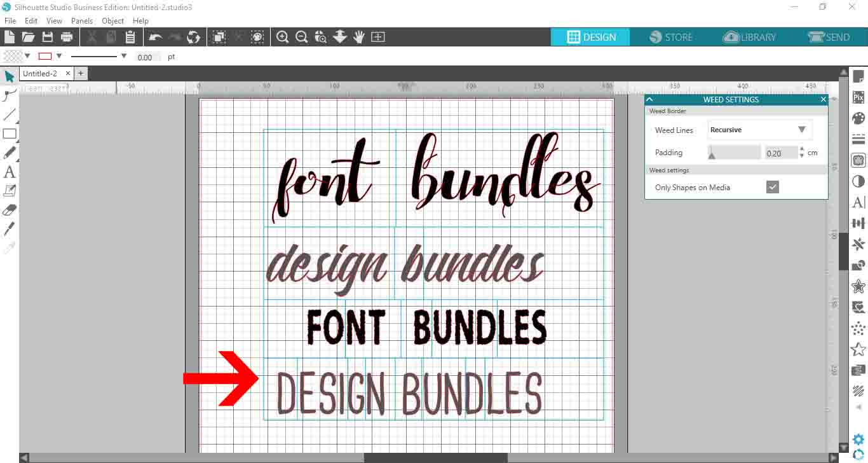Screen dimensions: 868x463
Task: Open the Draw a Note tool
Action: tap(10, 190)
